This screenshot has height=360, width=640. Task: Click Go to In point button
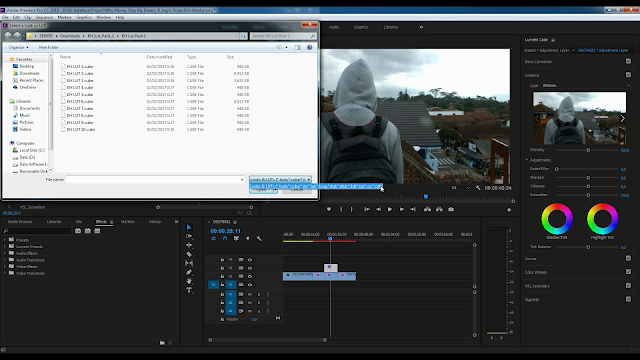point(367,209)
